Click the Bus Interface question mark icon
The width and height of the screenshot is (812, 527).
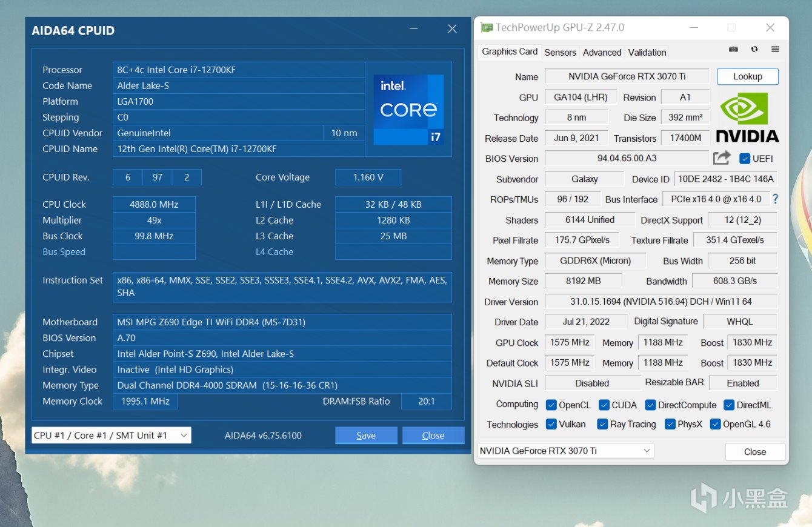click(775, 199)
